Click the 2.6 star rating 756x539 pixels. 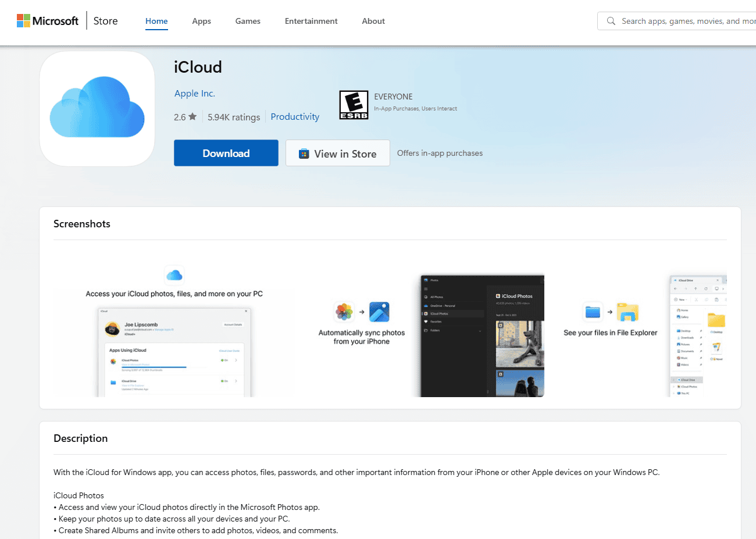185,117
